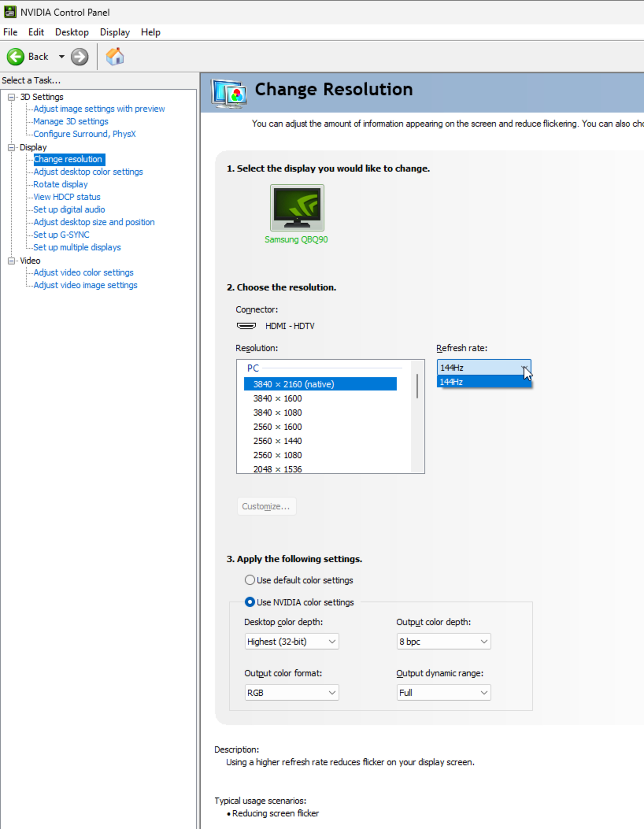Image resolution: width=644 pixels, height=829 pixels.
Task: Open the Output dynamic range dropdown
Action: point(443,693)
